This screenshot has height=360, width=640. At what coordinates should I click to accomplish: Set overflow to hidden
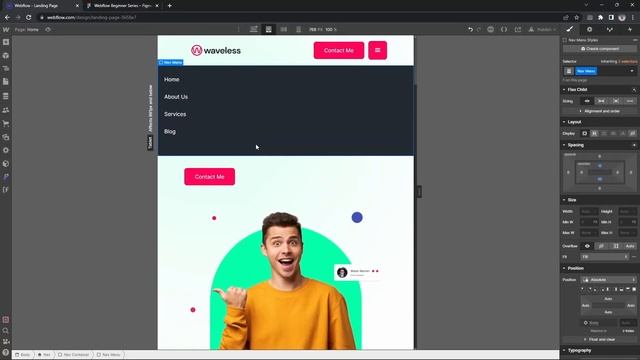[601, 246]
